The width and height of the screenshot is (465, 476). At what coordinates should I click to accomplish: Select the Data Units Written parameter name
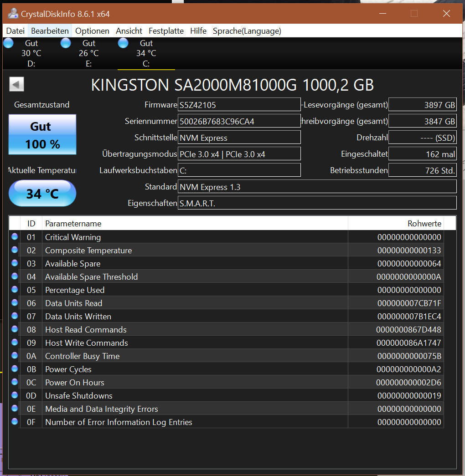pos(78,316)
